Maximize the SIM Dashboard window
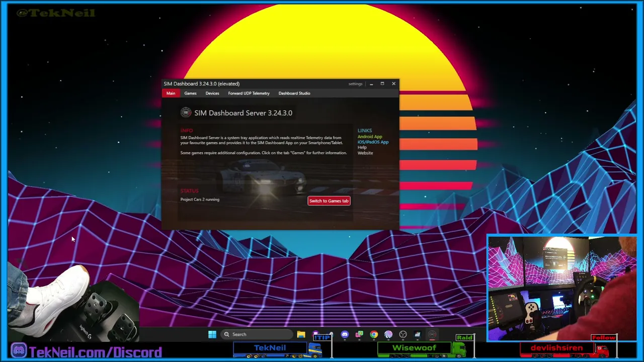The image size is (644, 362). click(x=382, y=84)
